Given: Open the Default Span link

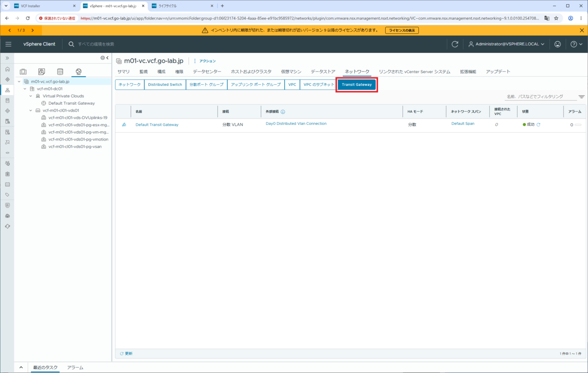Looking at the screenshot, I should [x=463, y=124].
